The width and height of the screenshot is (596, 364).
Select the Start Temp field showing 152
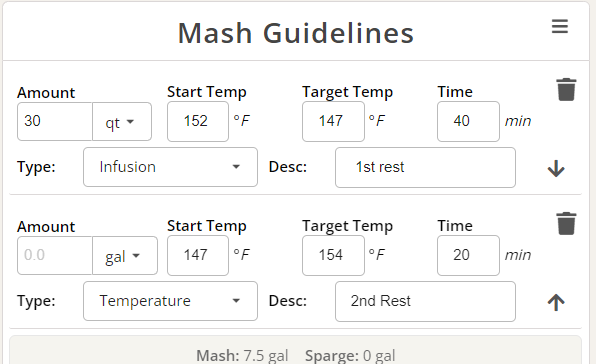[198, 122]
